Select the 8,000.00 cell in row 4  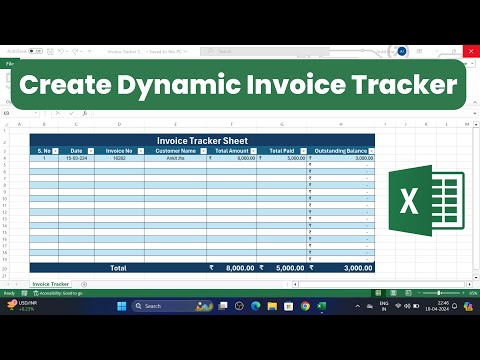pos(232,158)
